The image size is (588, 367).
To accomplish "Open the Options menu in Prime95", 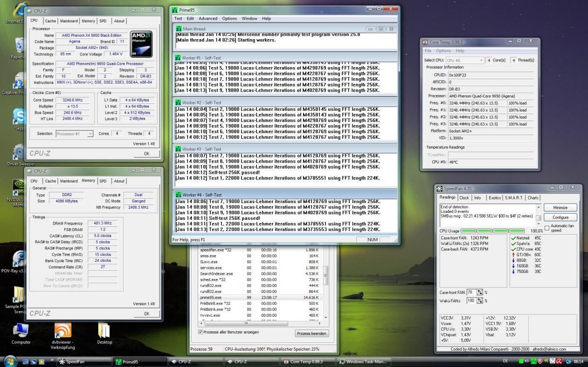I will pyautogui.click(x=229, y=19).
